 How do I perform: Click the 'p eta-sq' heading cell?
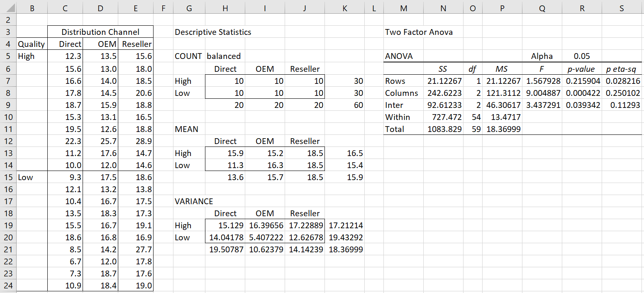(622, 69)
